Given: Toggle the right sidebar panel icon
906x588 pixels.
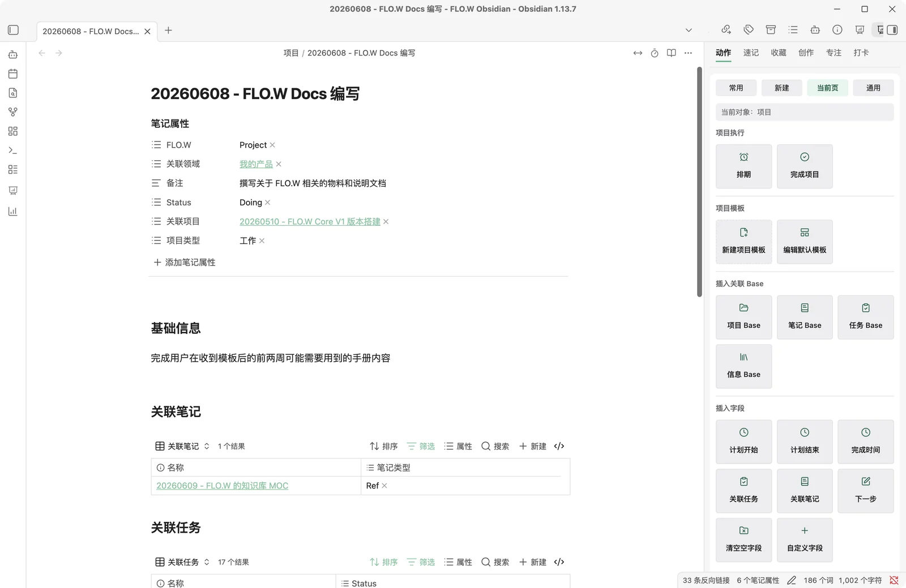Looking at the screenshot, I should [x=892, y=30].
